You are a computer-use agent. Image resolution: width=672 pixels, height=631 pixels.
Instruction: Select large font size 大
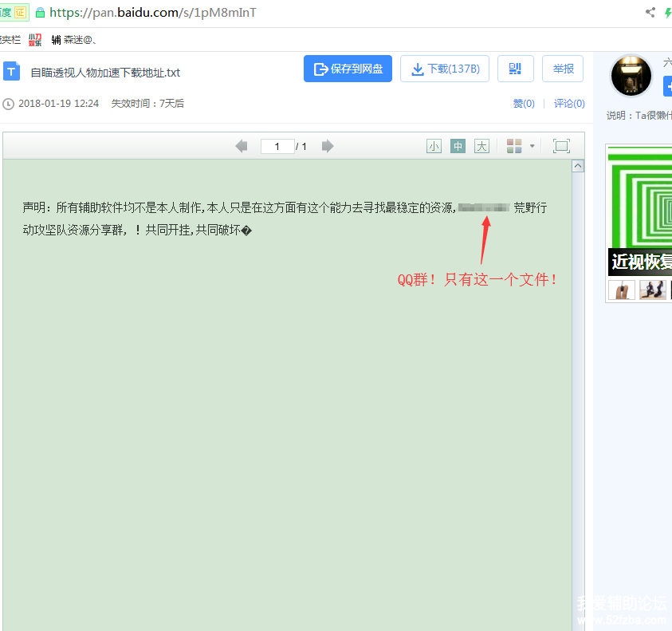(481, 146)
